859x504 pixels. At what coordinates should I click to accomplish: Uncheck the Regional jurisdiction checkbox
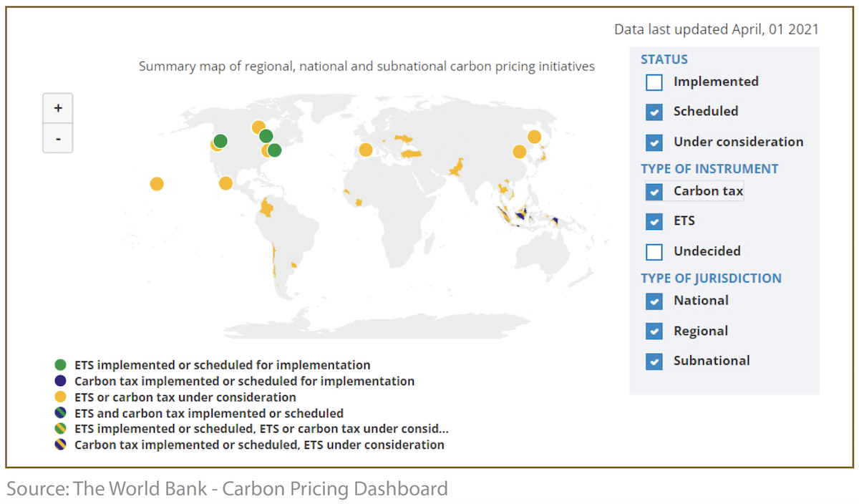pyautogui.click(x=654, y=331)
